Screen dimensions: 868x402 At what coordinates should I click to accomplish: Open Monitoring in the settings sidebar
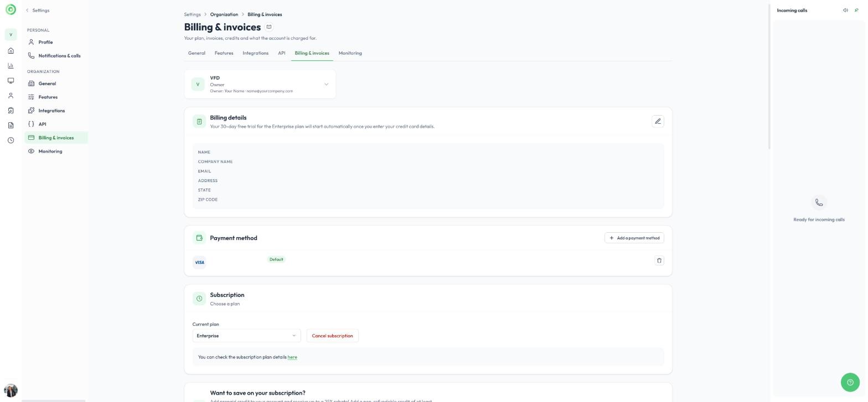click(x=56, y=152)
